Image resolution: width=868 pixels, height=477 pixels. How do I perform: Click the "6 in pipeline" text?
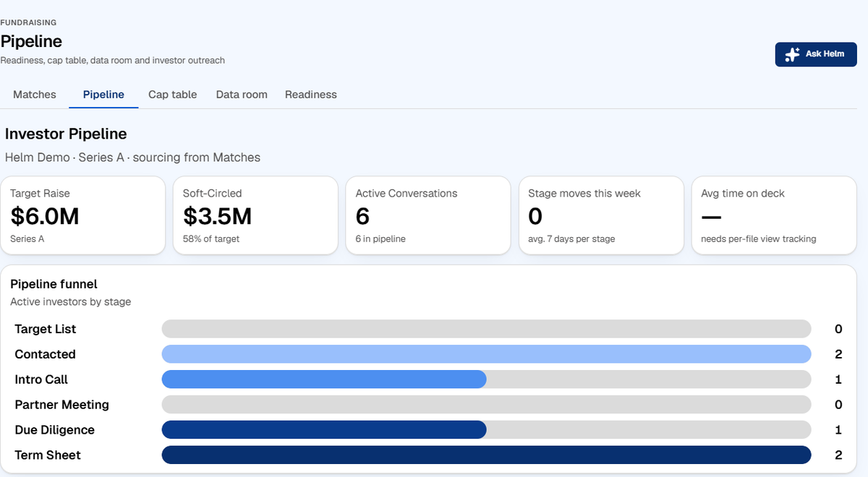point(380,239)
